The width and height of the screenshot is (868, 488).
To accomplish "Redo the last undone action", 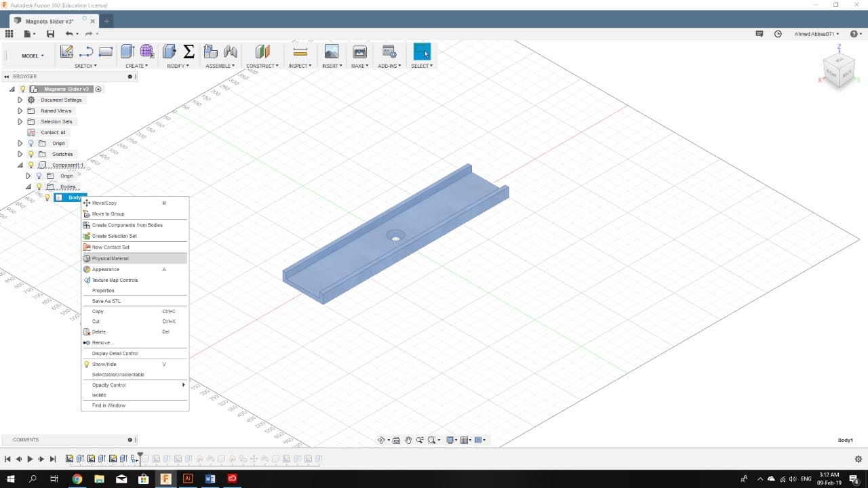I will [88, 34].
